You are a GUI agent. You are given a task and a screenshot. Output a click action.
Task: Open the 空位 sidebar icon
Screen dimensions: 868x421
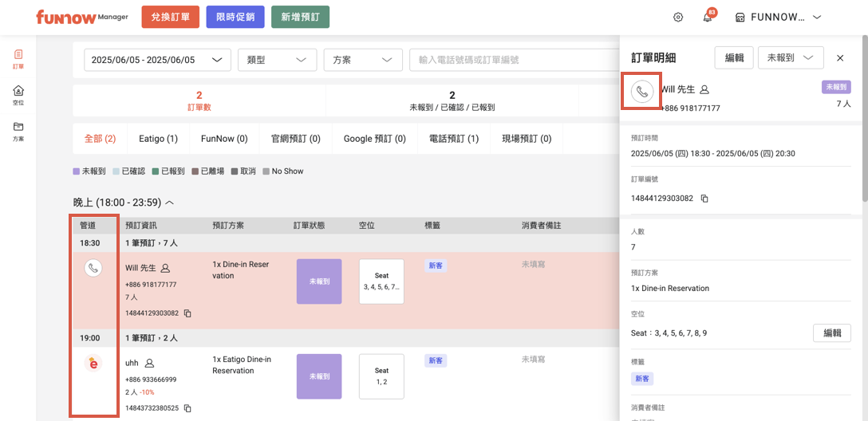coord(18,95)
